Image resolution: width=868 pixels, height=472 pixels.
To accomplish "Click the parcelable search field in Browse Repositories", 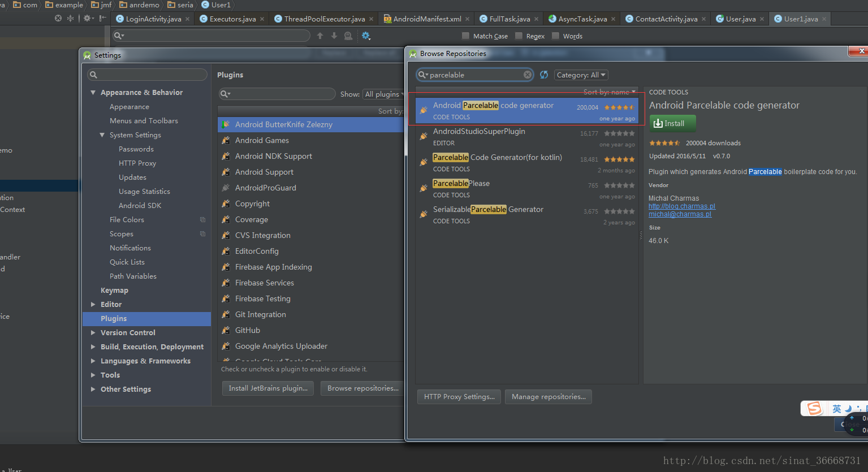I will point(475,75).
